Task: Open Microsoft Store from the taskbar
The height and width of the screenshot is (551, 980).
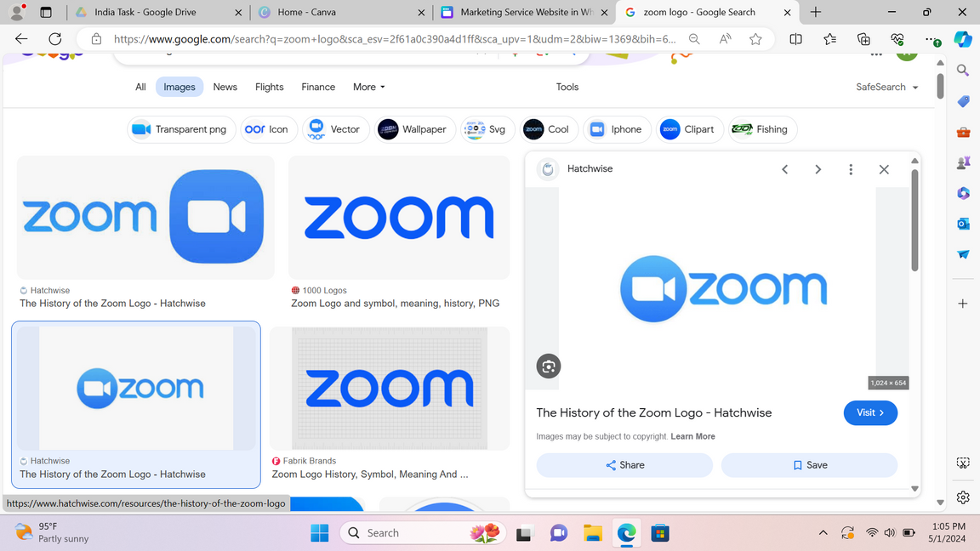Action: [660, 533]
